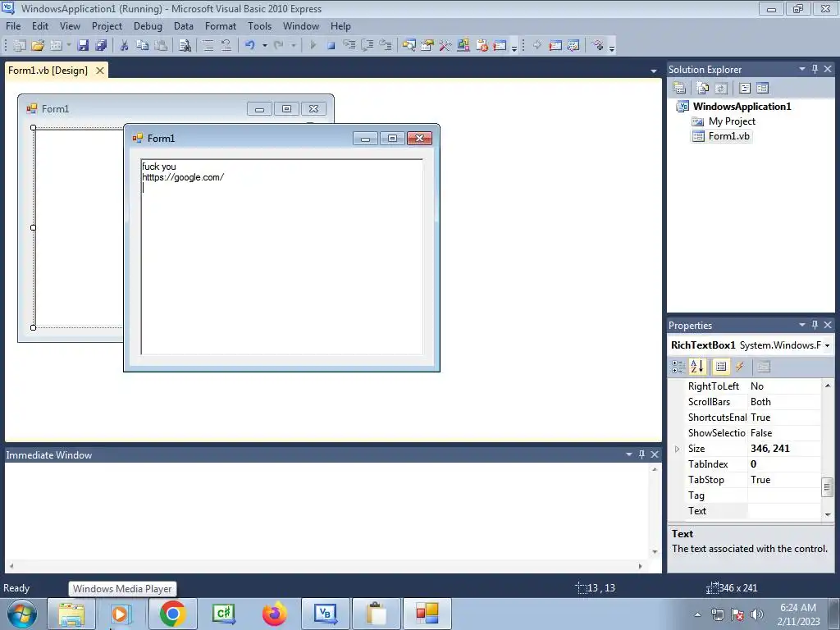
Task: Click the Comment out lines icon
Action: coord(208,46)
